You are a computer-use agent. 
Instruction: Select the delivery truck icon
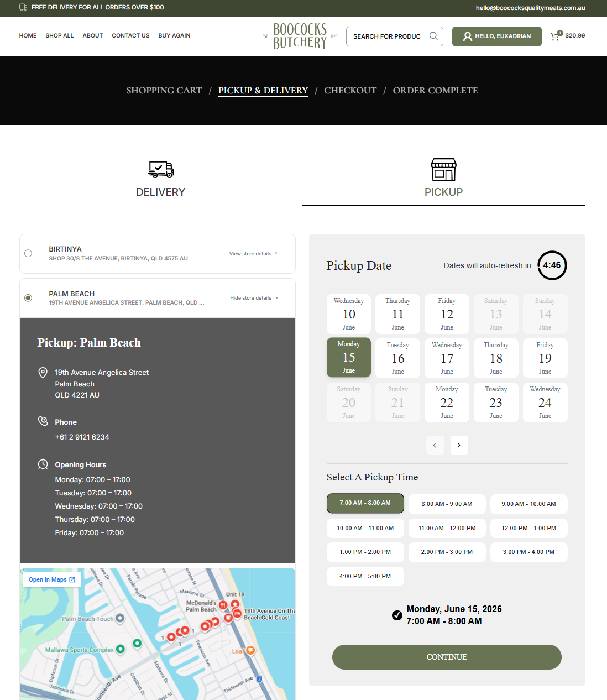161,169
